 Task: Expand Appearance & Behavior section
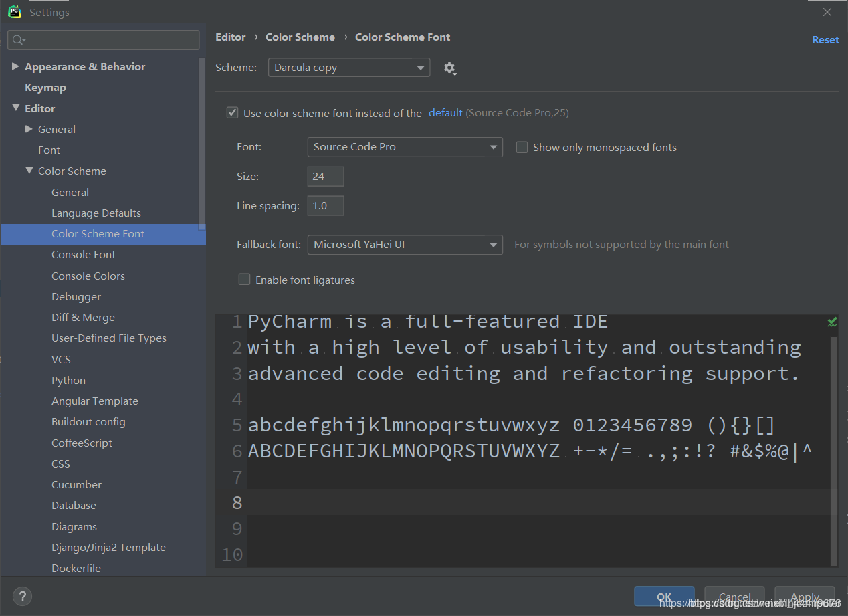tap(15, 66)
